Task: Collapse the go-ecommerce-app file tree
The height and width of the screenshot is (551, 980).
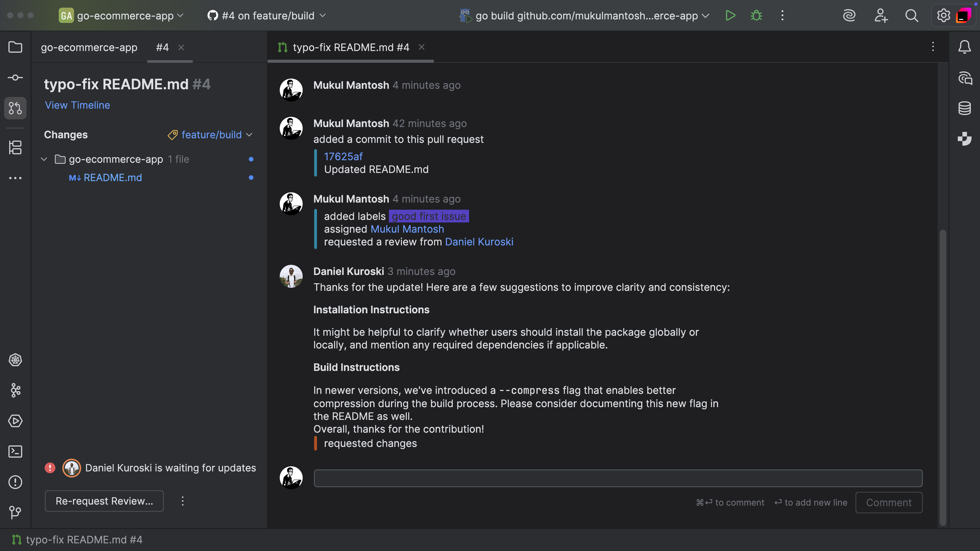Action: [43, 159]
